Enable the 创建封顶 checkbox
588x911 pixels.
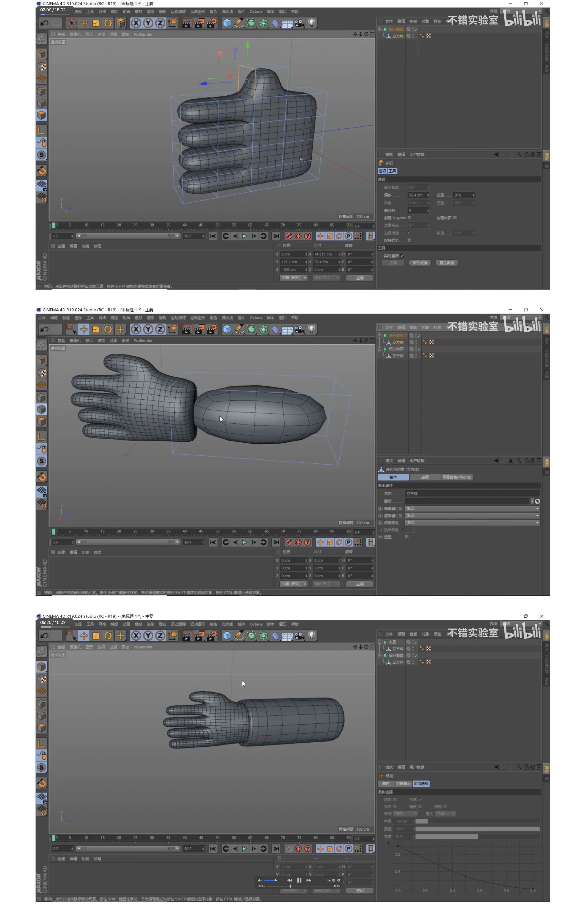tap(455, 218)
